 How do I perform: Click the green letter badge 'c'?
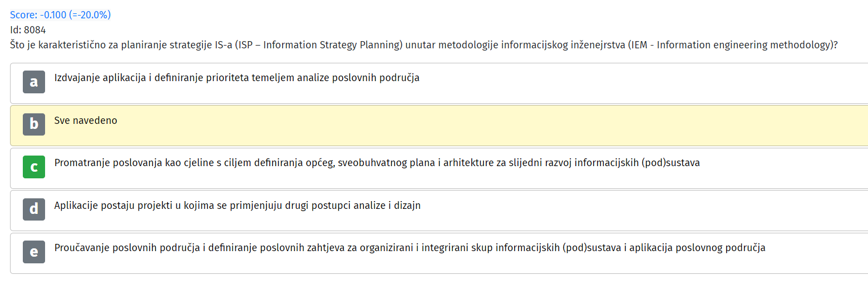(x=34, y=167)
